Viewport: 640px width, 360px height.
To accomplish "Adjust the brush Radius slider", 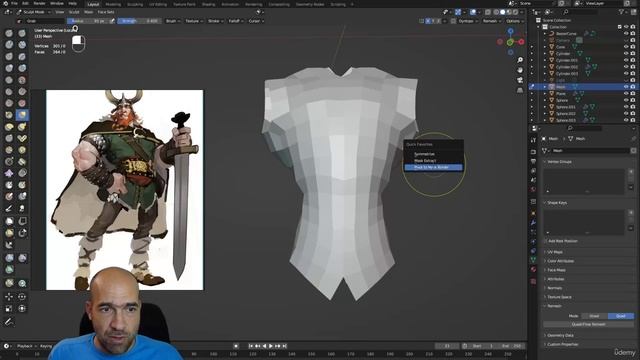I will (x=88, y=21).
